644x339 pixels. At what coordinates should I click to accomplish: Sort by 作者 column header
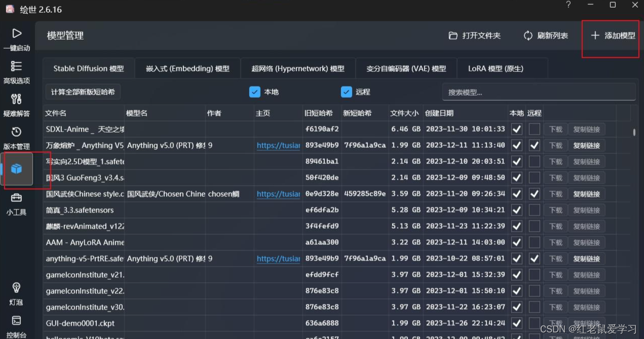230,113
